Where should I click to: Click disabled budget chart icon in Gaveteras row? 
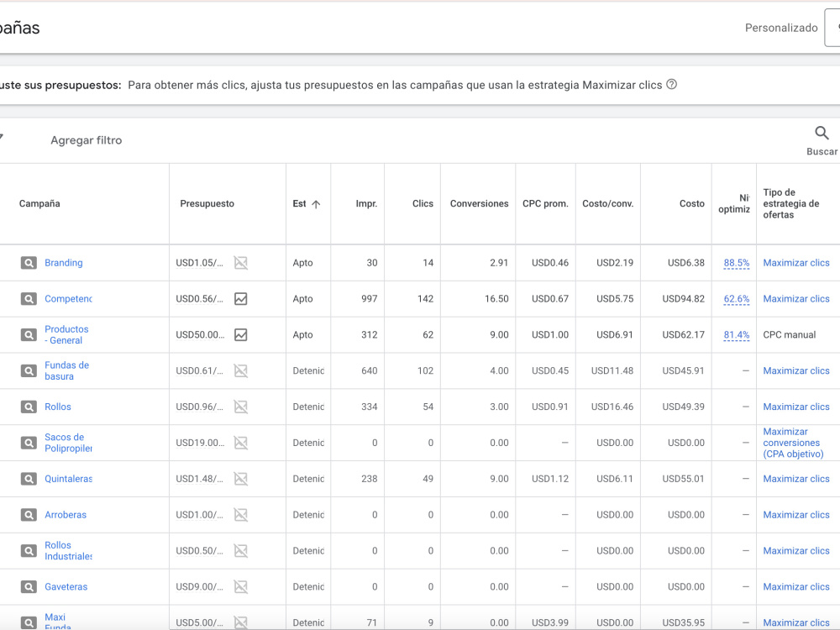pos(241,586)
